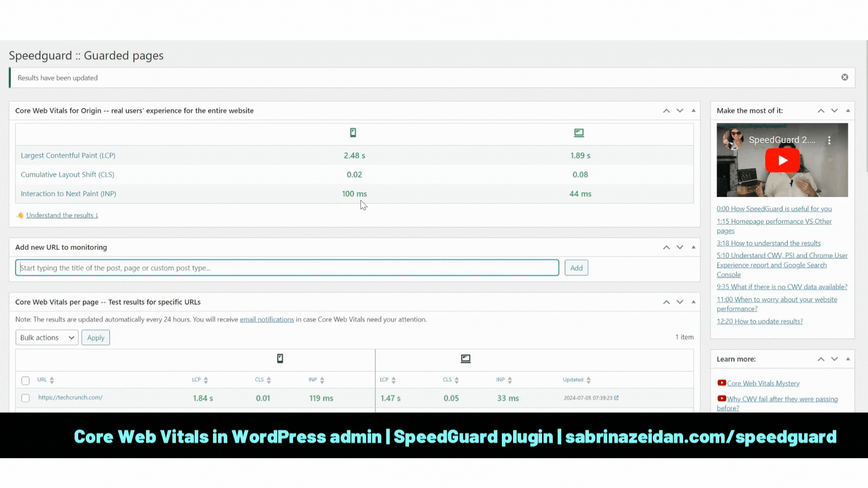Click the dismiss results notification icon
Image resolution: width=868 pixels, height=488 pixels.
click(845, 77)
